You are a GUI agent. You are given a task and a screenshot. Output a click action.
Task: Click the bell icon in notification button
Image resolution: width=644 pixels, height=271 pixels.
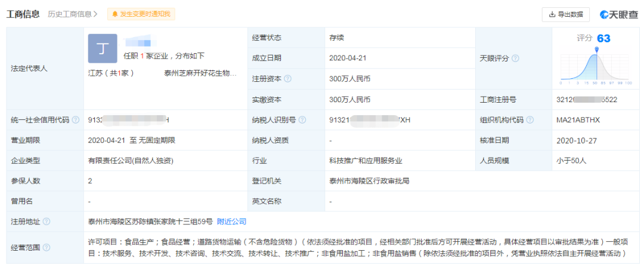(116, 14)
